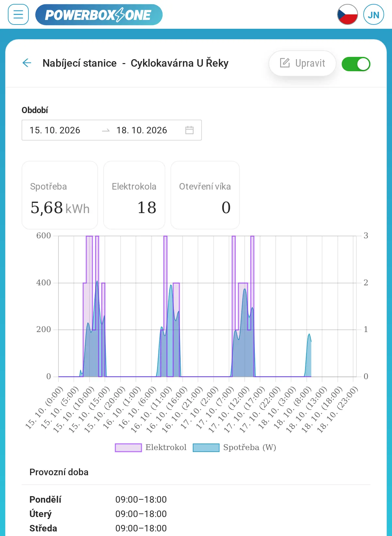Screen dimensions: 392x536
Task: Change language via Czech flag
Action: pyautogui.click(x=347, y=14)
